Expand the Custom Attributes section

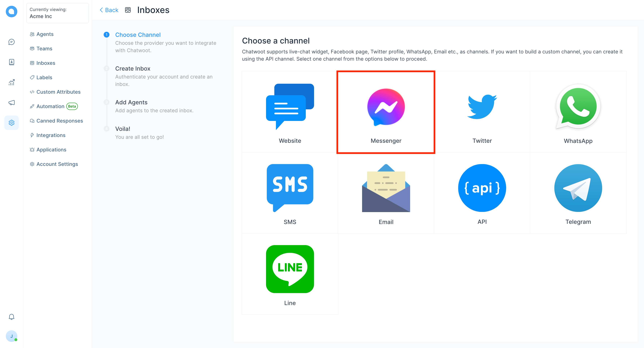click(x=59, y=92)
